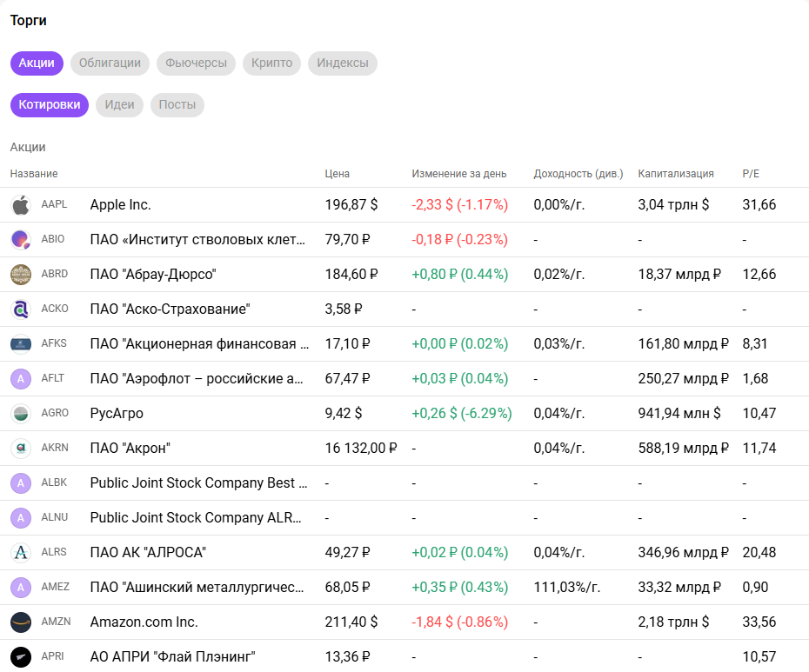Click Abrau-Durso change +0,80 ₽ (0.44%)
Image resolution: width=809 pixels, height=672 pixels.
459,275
